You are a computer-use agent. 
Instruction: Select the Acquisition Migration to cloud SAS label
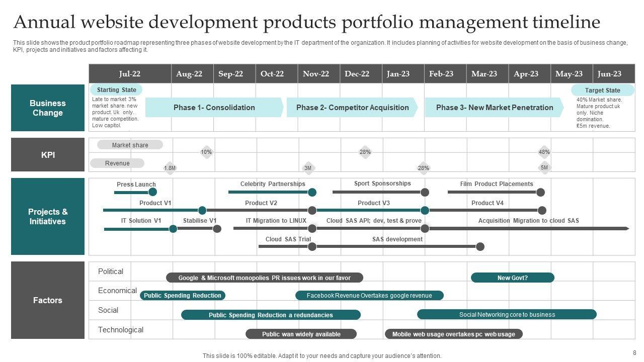529,221
